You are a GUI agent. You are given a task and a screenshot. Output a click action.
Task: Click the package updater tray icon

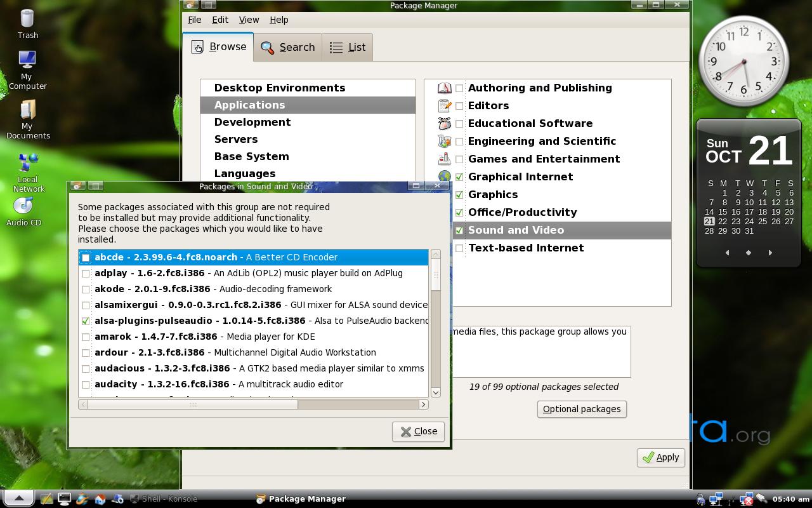click(x=700, y=499)
